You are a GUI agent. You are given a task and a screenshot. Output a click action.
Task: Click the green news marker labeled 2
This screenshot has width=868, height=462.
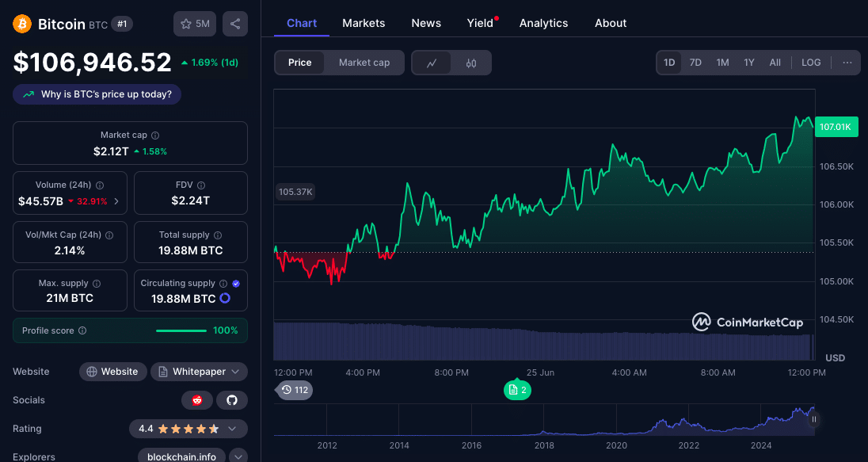(x=518, y=390)
